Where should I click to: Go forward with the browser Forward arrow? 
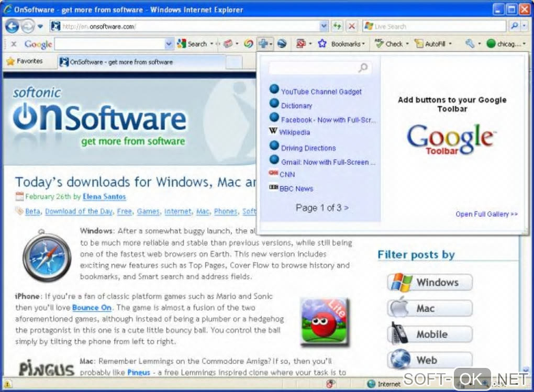point(28,26)
